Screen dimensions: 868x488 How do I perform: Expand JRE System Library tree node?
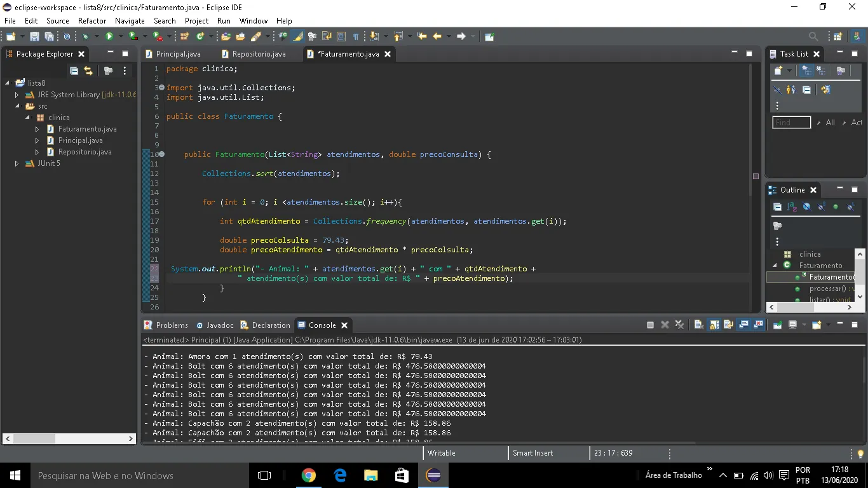(x=17, y=95)
